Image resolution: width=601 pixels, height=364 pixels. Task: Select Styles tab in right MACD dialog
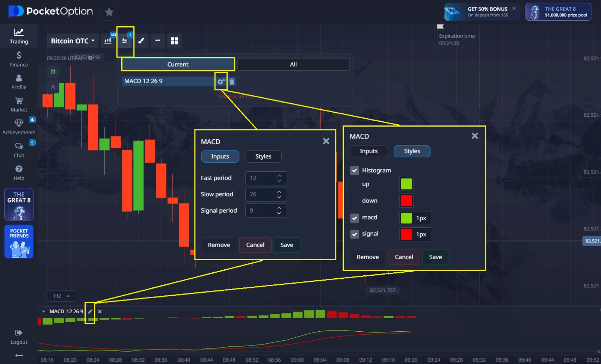click(412, 151)
